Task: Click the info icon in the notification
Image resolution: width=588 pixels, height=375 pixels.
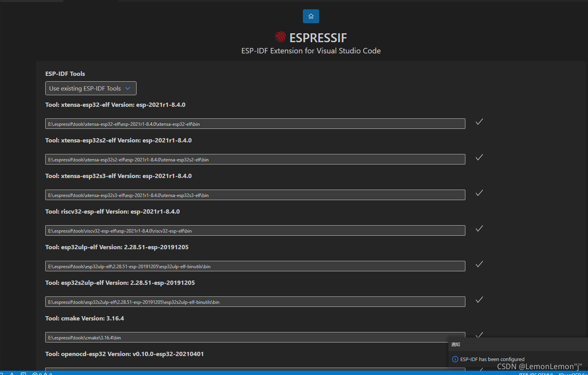Action: point(455,359)
